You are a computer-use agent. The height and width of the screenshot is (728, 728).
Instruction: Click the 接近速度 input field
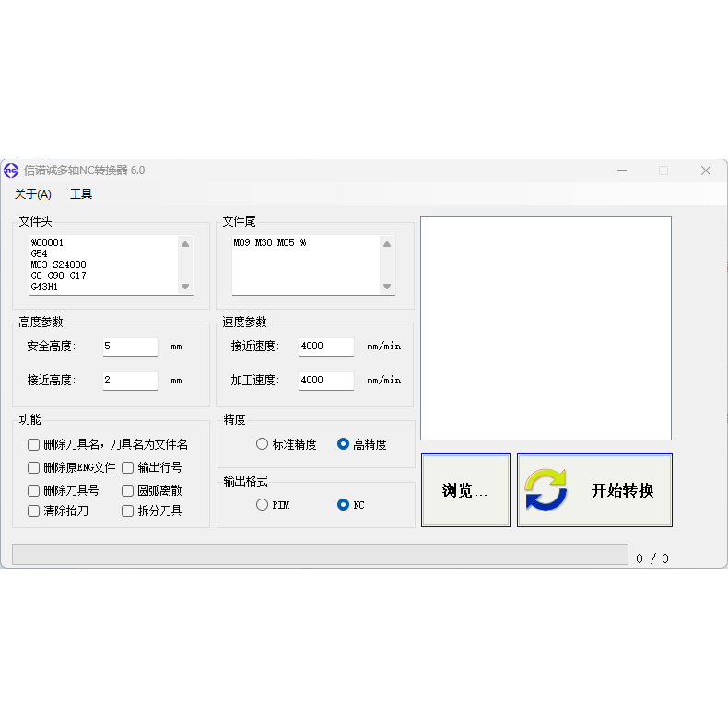pyautogui.click(x=326, y=346)
